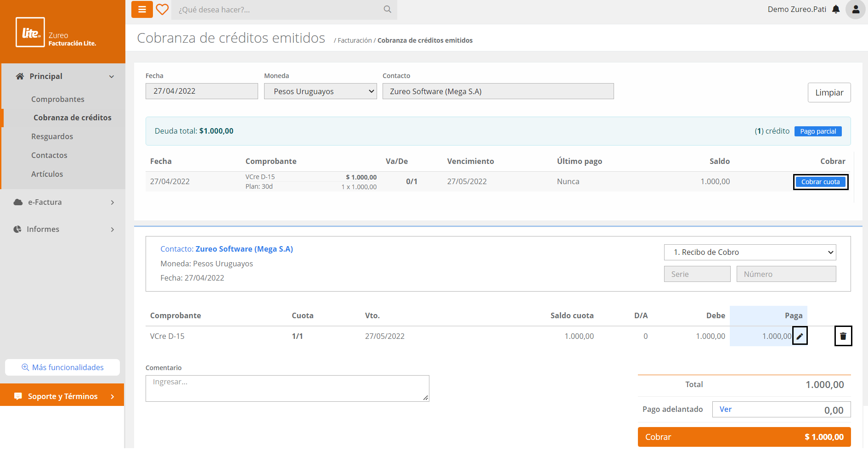Click the Va/De 0/1 cell

click(411, 181)
